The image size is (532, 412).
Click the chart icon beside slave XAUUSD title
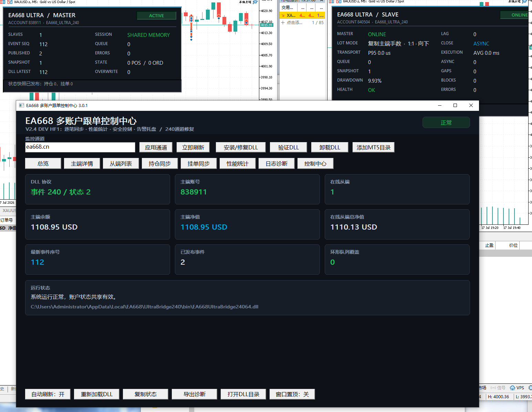pos(338,2)
